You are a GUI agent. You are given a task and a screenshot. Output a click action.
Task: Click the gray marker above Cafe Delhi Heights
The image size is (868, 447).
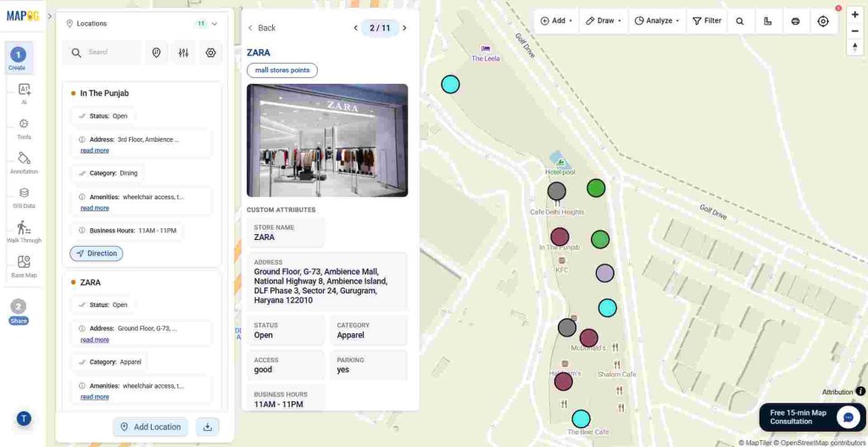(557, 191)
